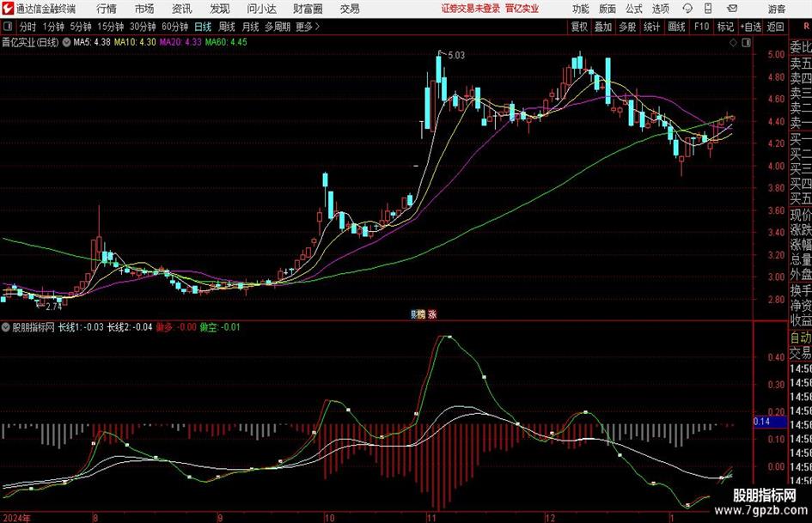Expand the 晋亿实业(日线) indicator dropdown arrow
Screen dimensions: 812x523
coord(66,42)
